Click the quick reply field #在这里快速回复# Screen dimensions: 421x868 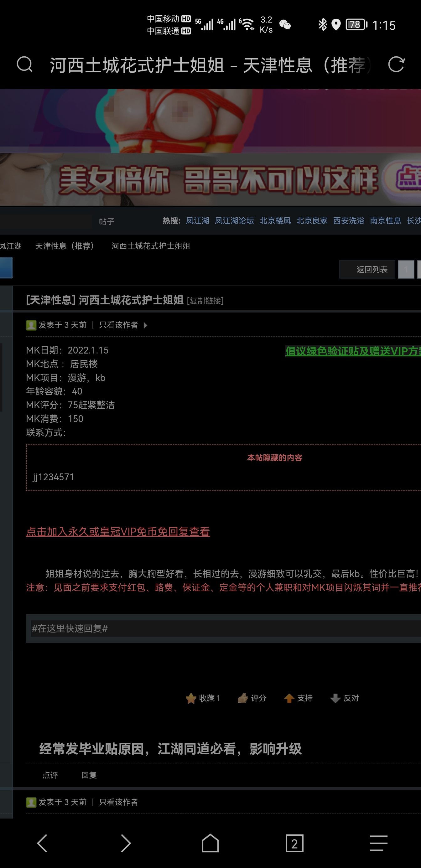[226, 628]
